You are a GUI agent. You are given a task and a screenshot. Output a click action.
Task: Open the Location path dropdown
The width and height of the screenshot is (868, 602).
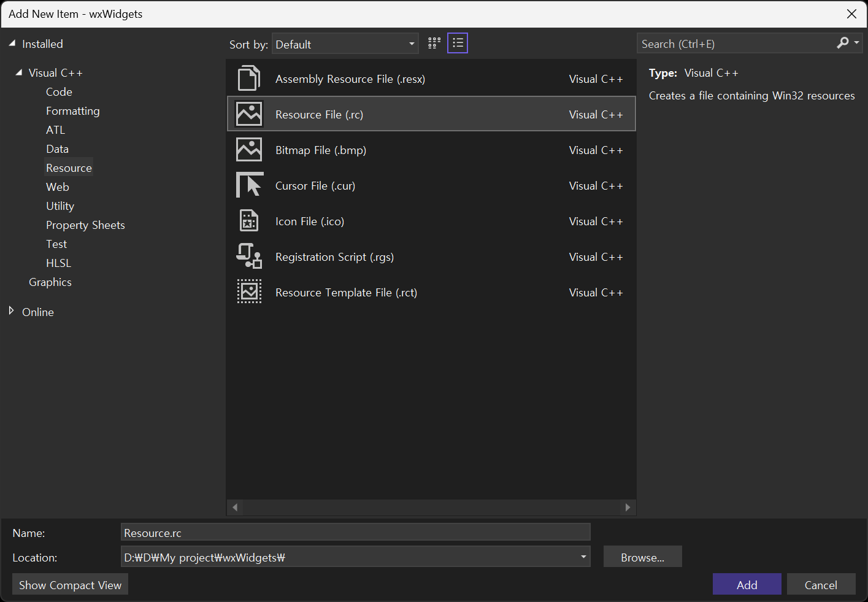pyautogui.click(x=583, y=557)
